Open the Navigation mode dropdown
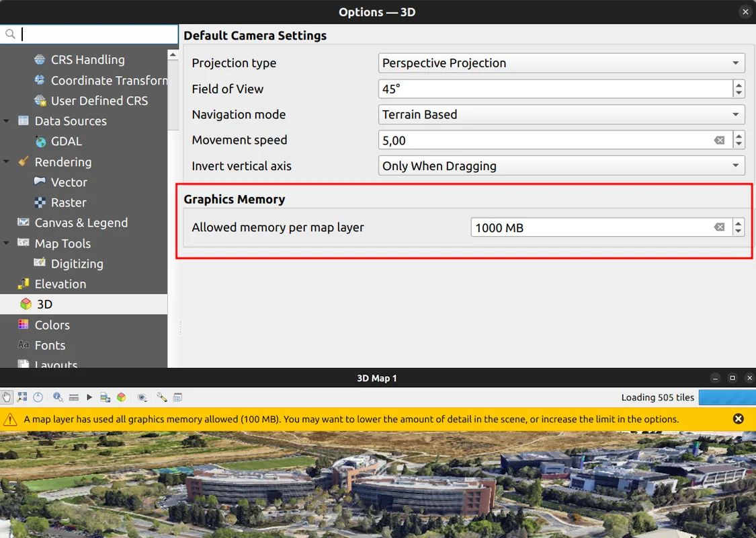The image size is (756, 538). click(561, 115)
